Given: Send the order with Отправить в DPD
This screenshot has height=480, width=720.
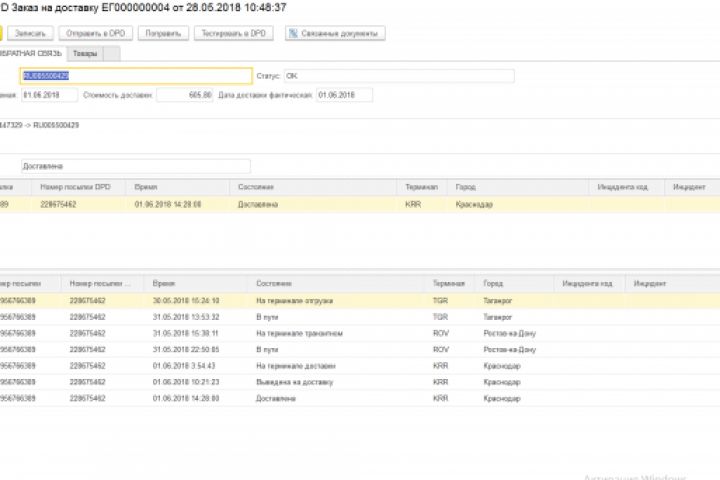Looking at the screenshot, I should click(96, 34).
